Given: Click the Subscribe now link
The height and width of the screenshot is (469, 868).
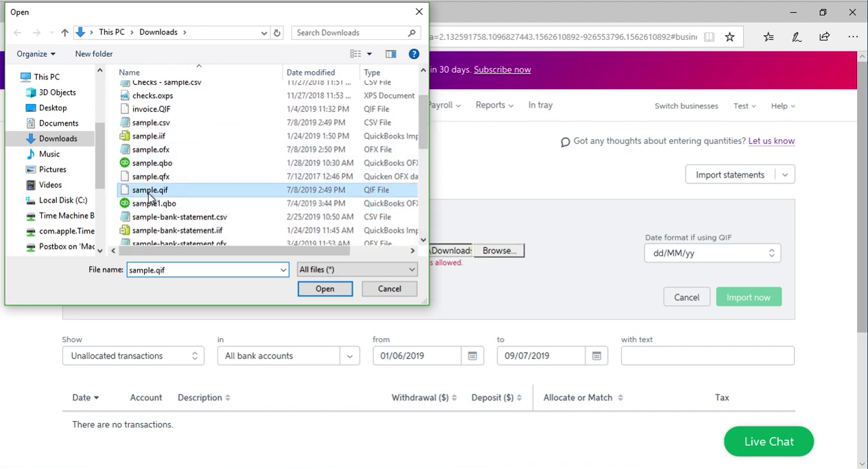Looking at the screenshot, I should click(x=502, y=70).
